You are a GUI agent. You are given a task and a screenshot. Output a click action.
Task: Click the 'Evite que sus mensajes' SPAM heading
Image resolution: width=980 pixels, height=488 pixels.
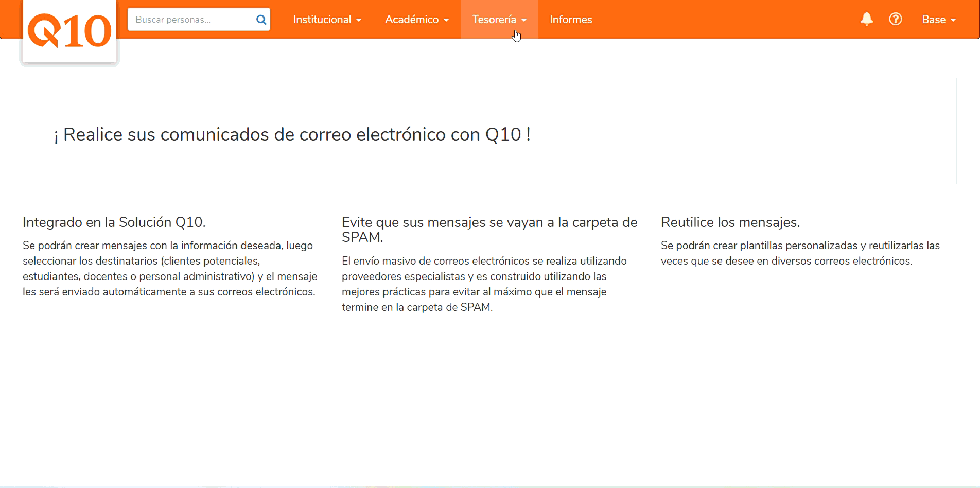(489, 230)
